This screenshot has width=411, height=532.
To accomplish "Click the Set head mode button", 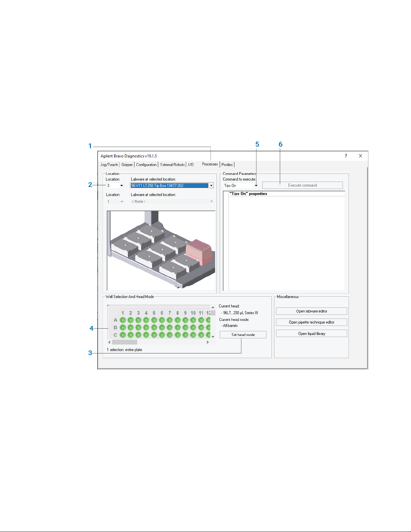I will click(x=243, y=335).
